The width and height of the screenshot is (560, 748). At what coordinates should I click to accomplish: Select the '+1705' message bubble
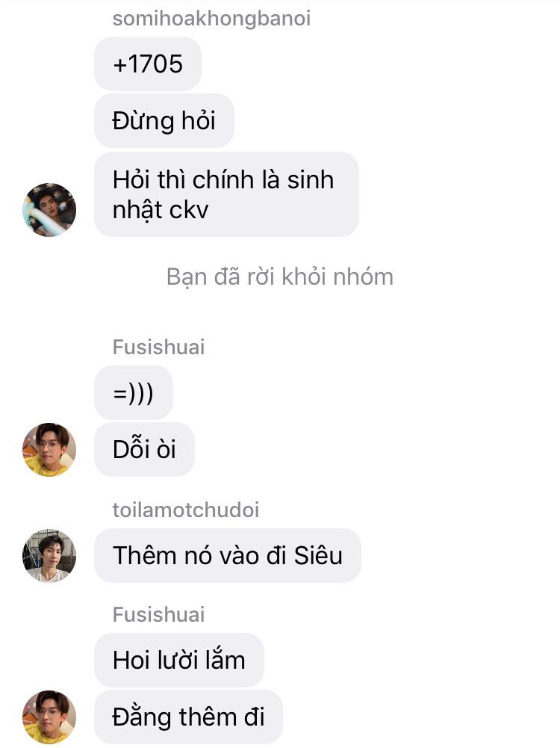pyautogui.click(x=148, y=64)
